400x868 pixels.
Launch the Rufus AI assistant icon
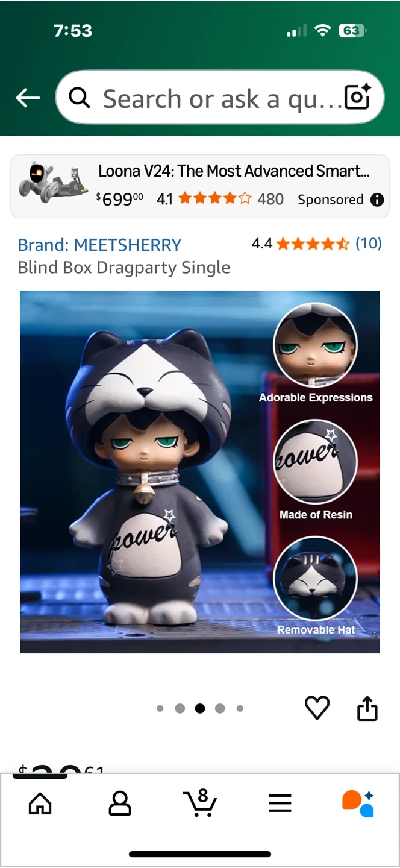click(x=358, y=803)
